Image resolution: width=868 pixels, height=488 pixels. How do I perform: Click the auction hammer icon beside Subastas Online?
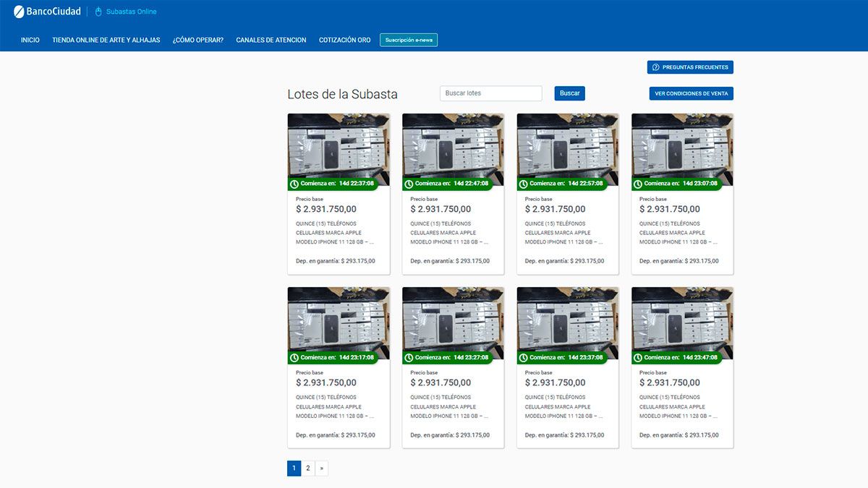pyautogui.click(x=97, y=11)
